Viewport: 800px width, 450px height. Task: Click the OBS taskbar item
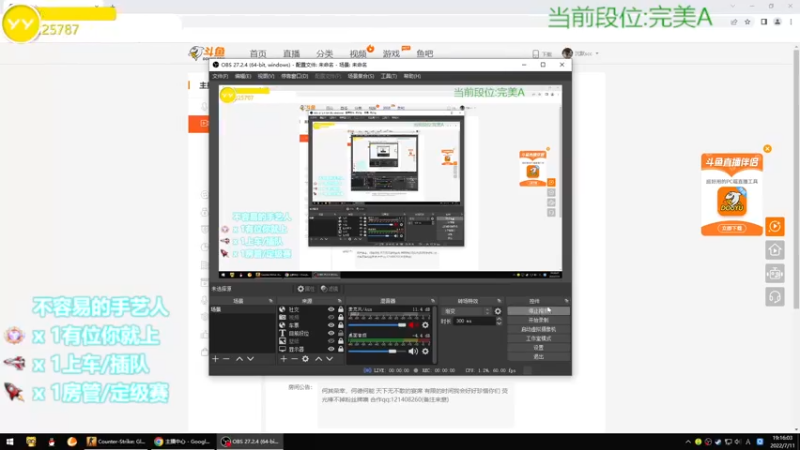250,442
